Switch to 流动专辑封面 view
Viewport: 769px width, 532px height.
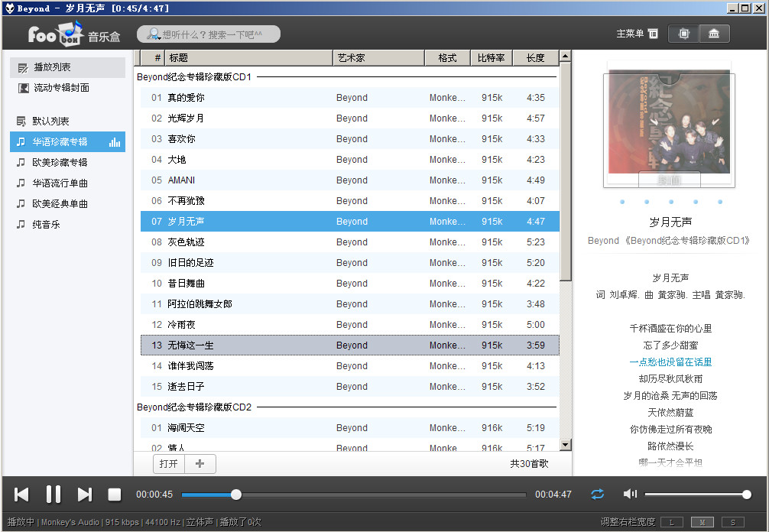point(68,88)
